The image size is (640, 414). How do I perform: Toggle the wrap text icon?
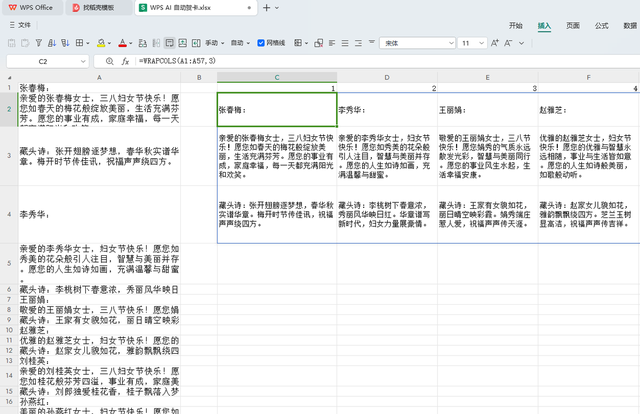click(x=169, y=43)
